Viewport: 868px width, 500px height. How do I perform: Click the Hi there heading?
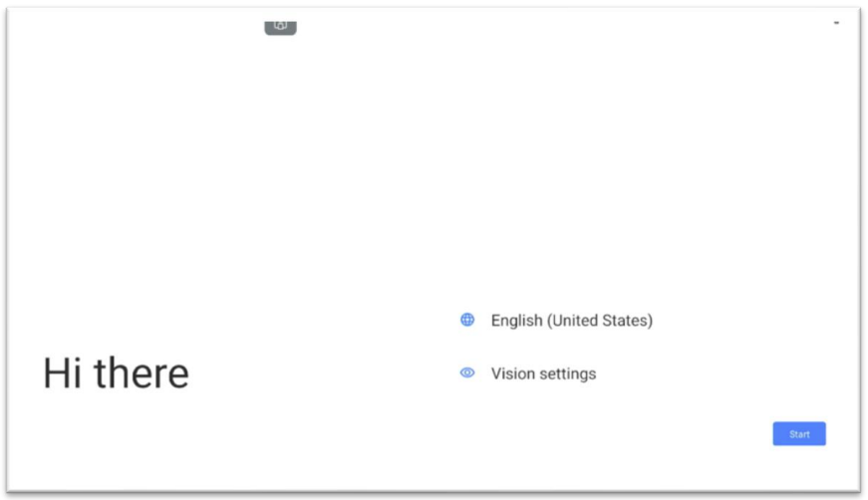point(117,374)
